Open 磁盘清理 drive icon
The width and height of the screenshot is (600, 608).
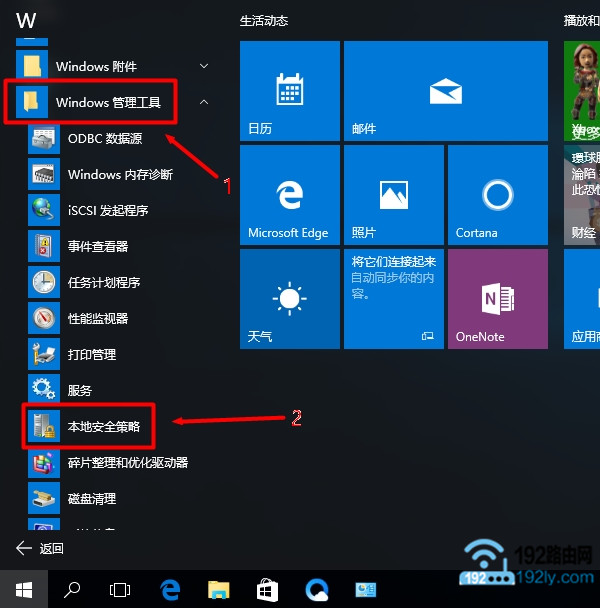[x=44, y=498]
